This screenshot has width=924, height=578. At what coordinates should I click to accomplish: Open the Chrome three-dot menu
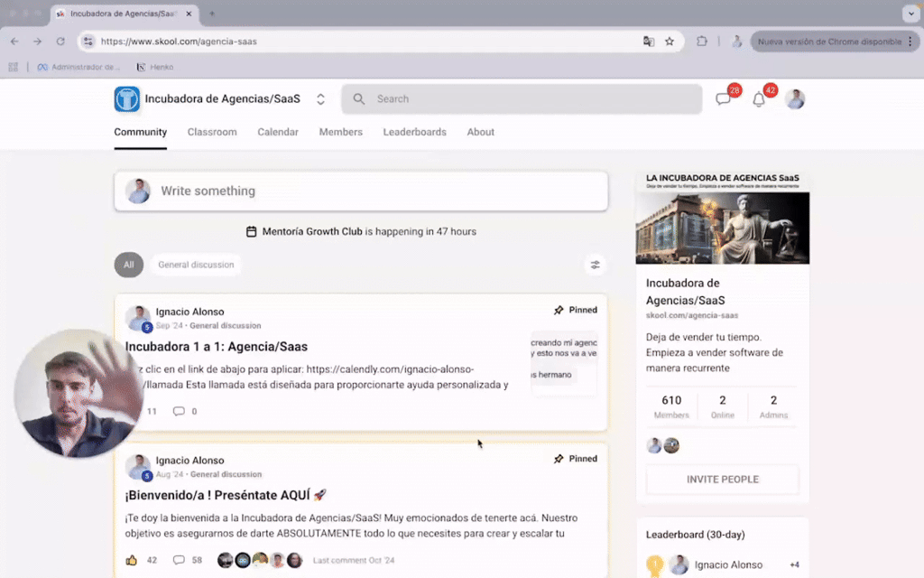click(910, 42)
